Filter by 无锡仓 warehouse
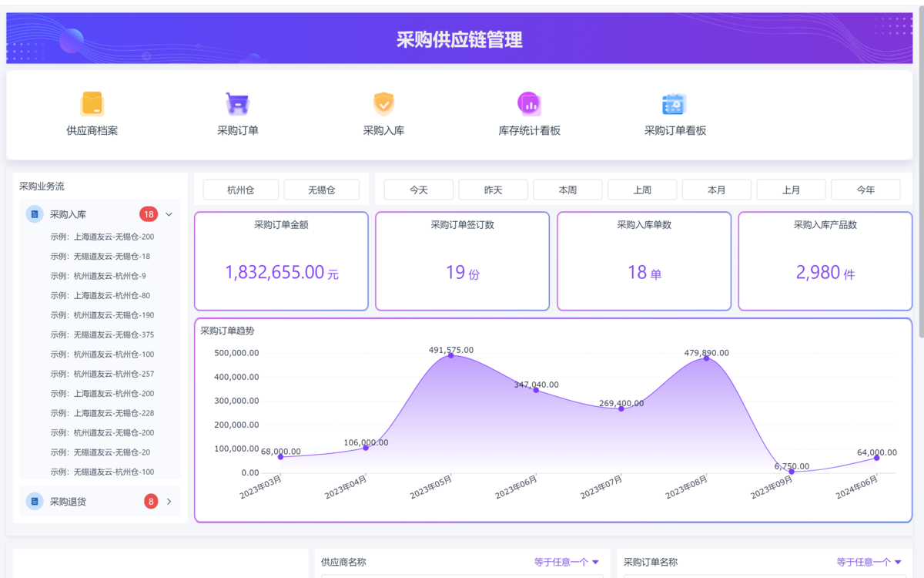The image size is (924, 578). tap(322, 190)
